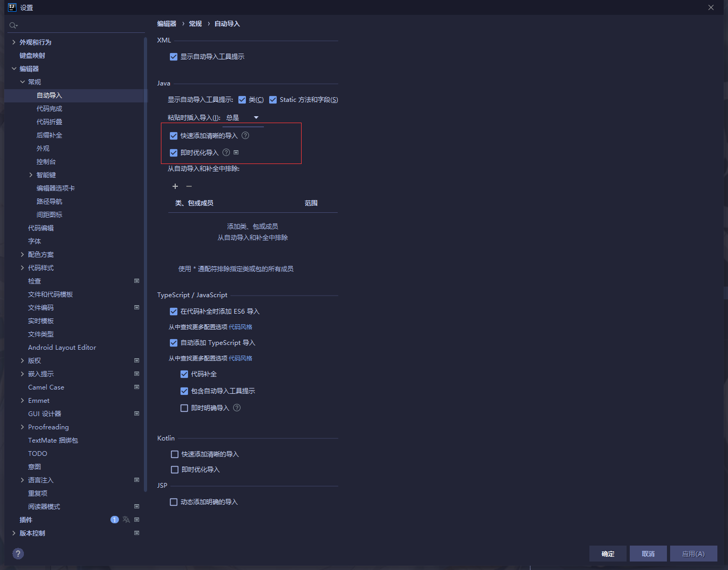Open 代码风格 link under ES6 导入 option
The image size is (728, 570).
point(241,327)
